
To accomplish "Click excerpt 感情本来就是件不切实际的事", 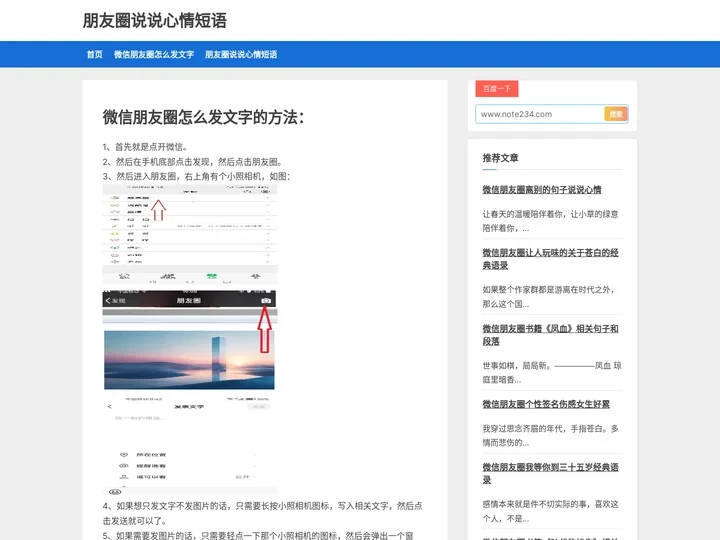I will coord(550,511).
